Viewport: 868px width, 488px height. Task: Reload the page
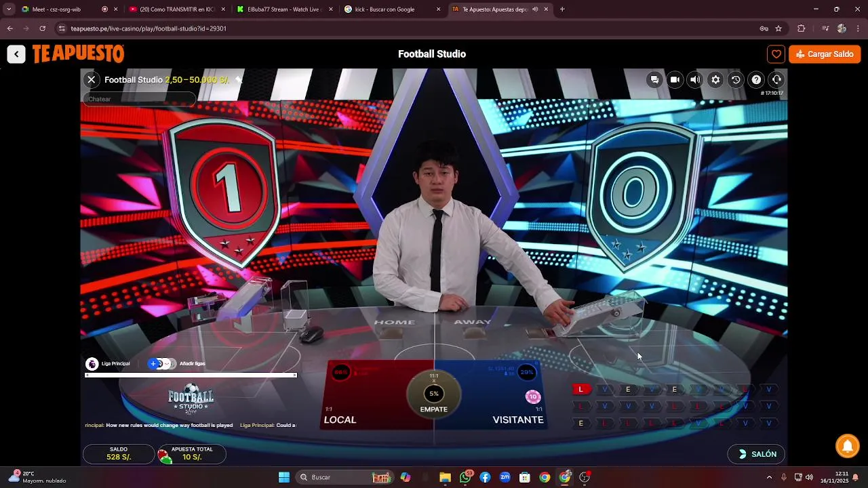[43, 28]
